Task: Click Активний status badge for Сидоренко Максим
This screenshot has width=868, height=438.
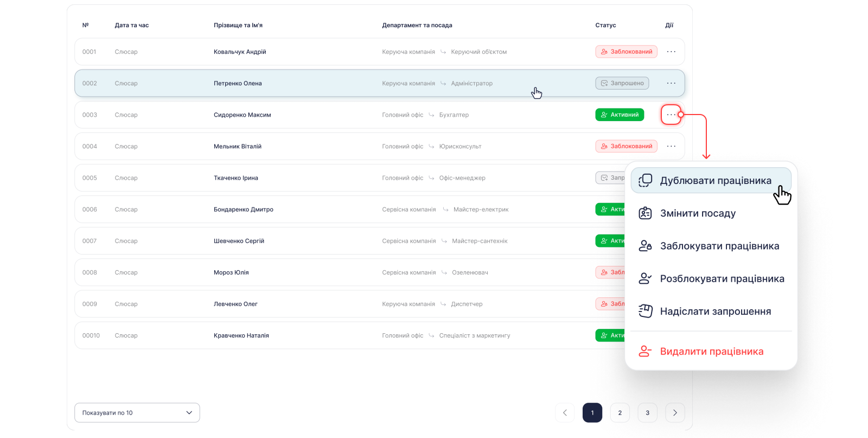Action: pyautogui.click(x=620, y=115)
